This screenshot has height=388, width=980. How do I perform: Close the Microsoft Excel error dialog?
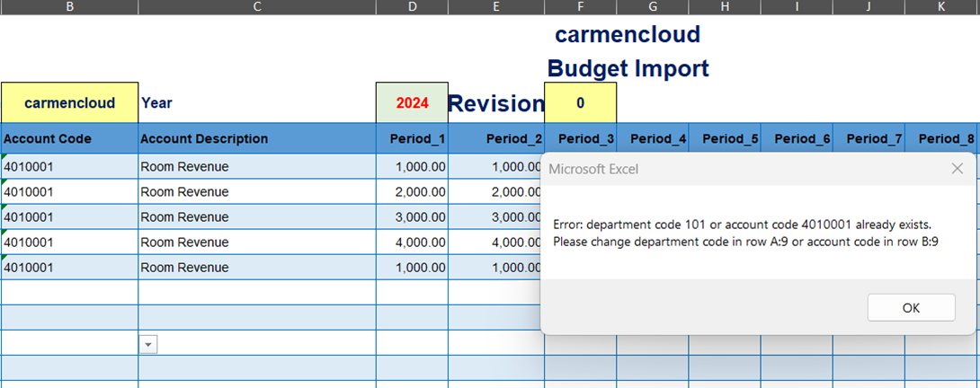958,169
